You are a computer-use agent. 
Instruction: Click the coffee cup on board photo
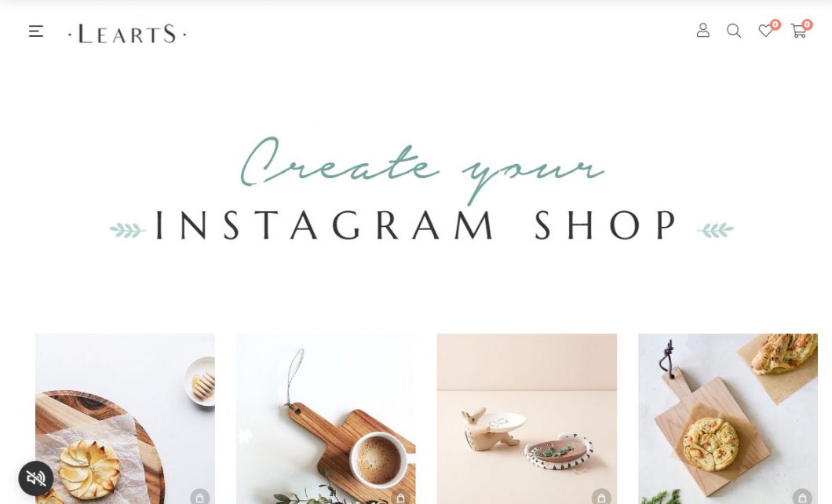tap(326, 418)
